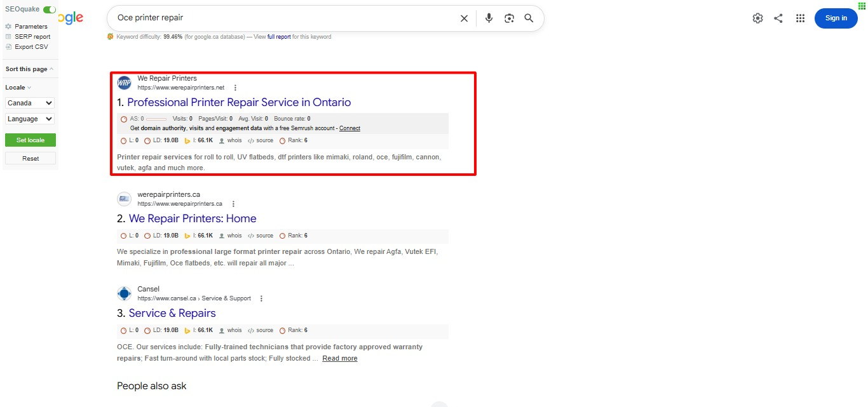This screenshot has height=407, width=868.
Task: Open whois for Cansel result
Action: click(230, 330)
